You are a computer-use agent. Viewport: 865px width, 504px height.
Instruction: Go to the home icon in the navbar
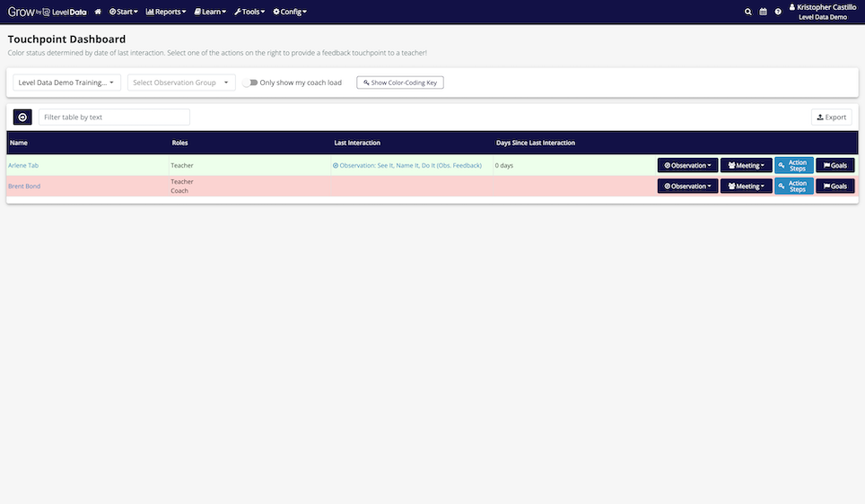(98, 12)
